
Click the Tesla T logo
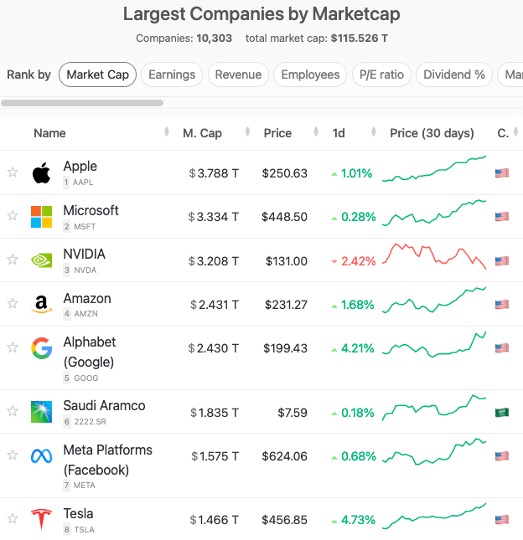coord(41,519)
